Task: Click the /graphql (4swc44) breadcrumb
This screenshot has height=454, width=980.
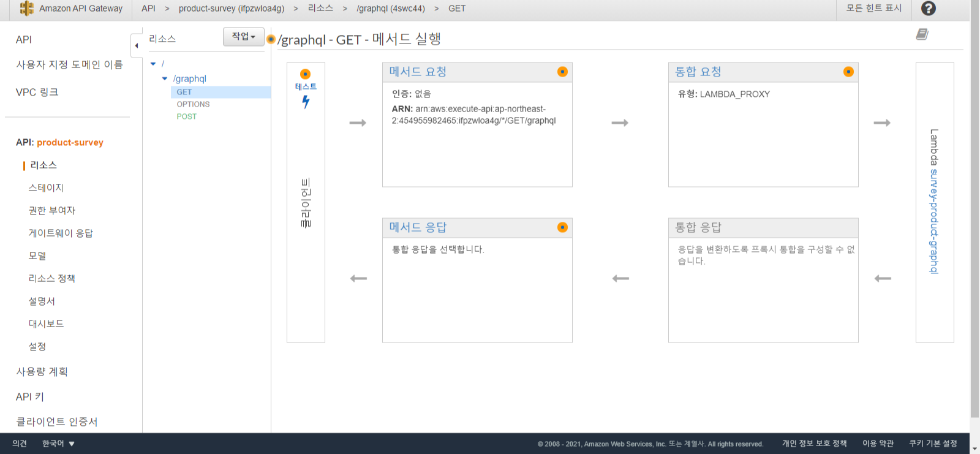Action: [391, 9]
